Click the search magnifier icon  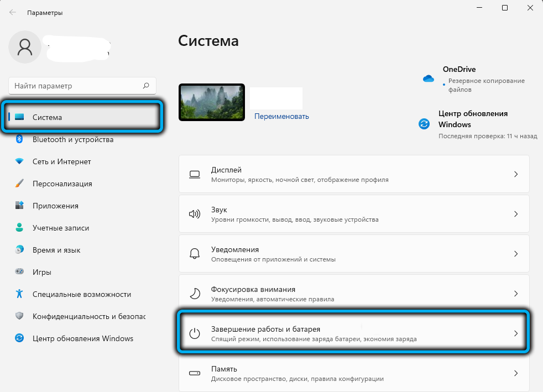tap(146, 86)
